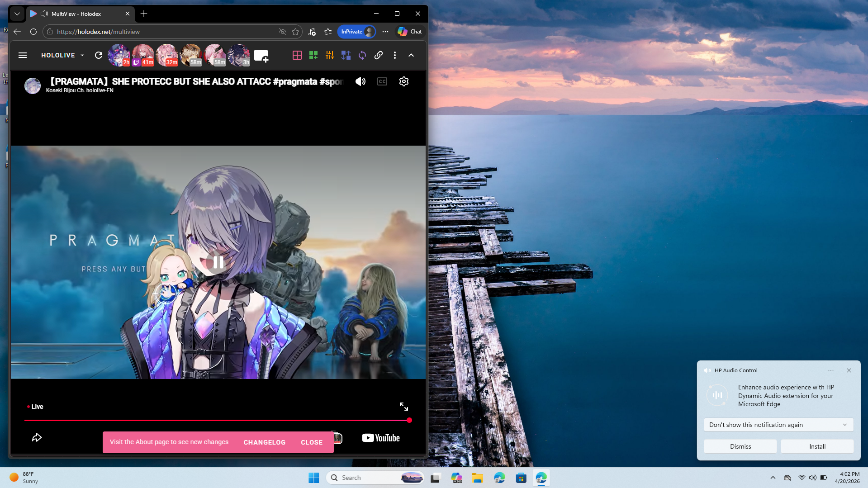Select the live stream avatar marked 2h
The height and width of the screenshot is (488, 868).
click(119, 55)
